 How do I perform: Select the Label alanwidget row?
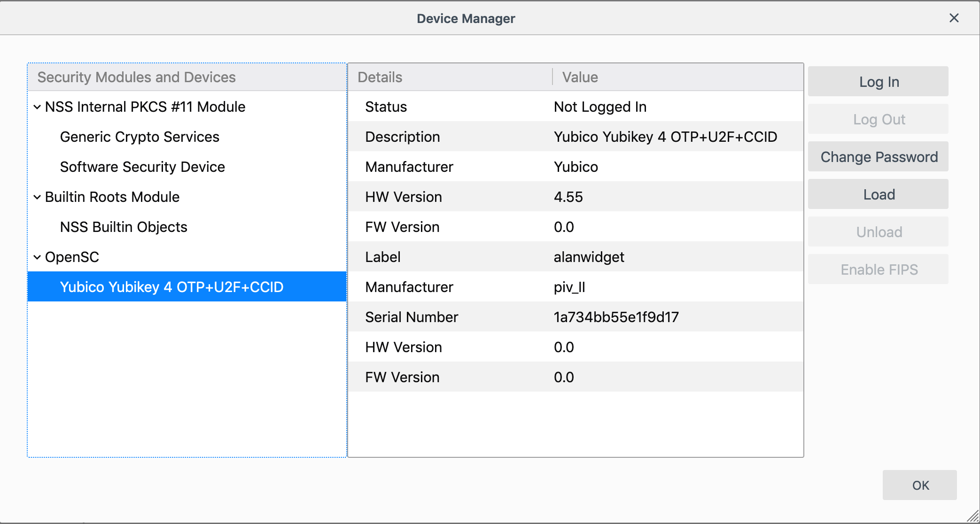[575, 257]
